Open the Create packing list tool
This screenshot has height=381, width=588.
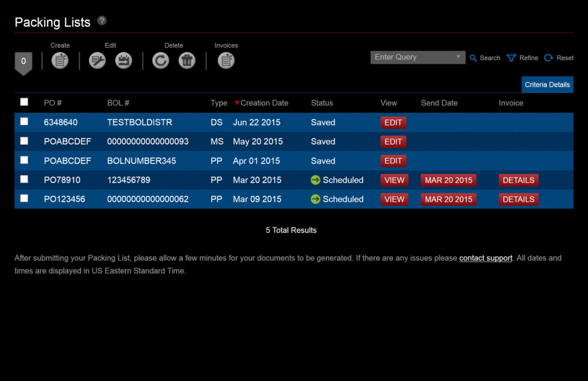[59, 61]
